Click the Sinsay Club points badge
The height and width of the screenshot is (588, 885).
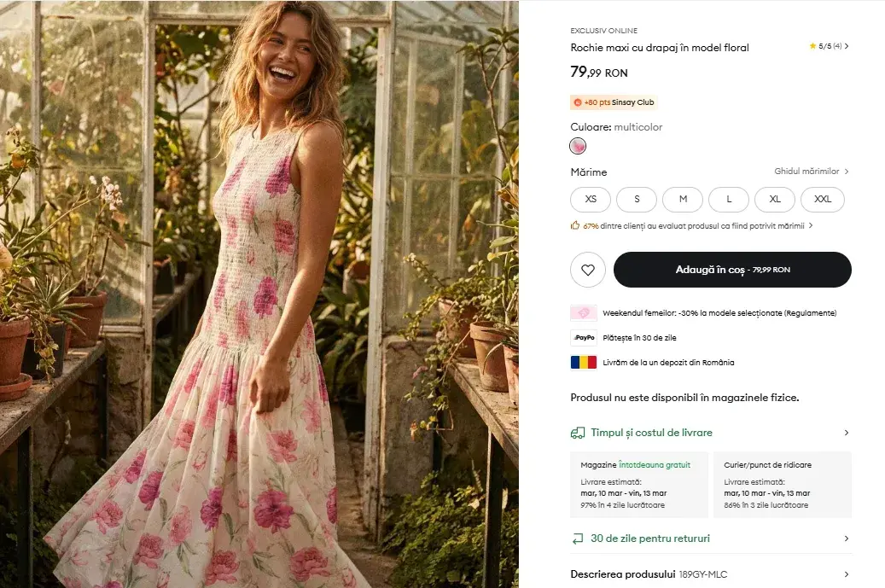pos(614,102)
